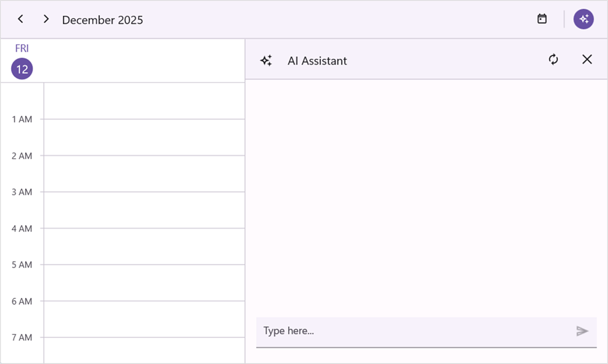
Task: Click the 3 AM time label
Action: pos(22,192)
